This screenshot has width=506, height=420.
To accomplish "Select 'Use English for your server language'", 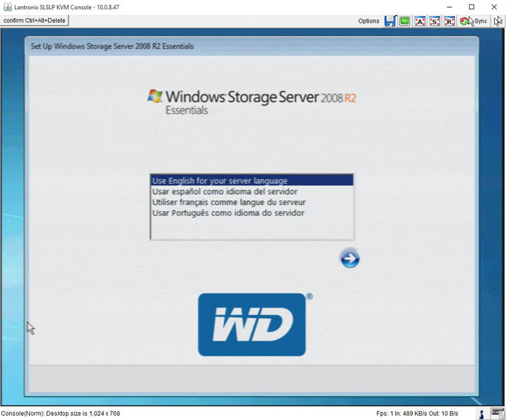I will click(252, 181).
